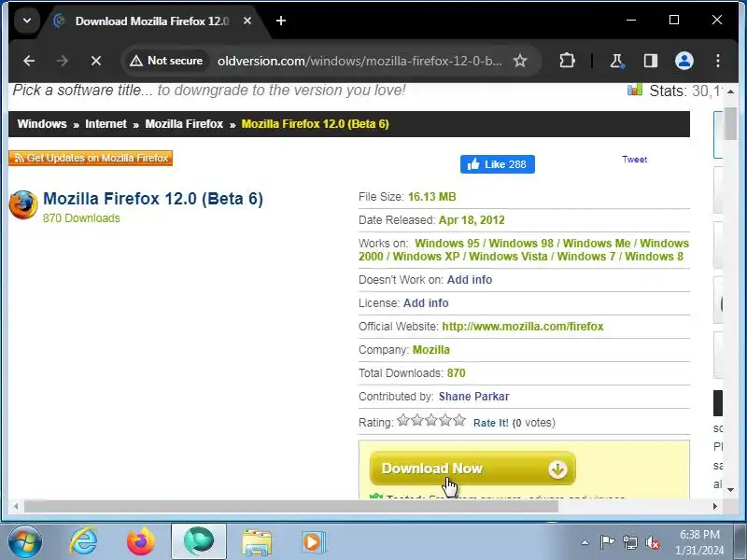Open the Windows Start menu

click(x=25, y=542)
